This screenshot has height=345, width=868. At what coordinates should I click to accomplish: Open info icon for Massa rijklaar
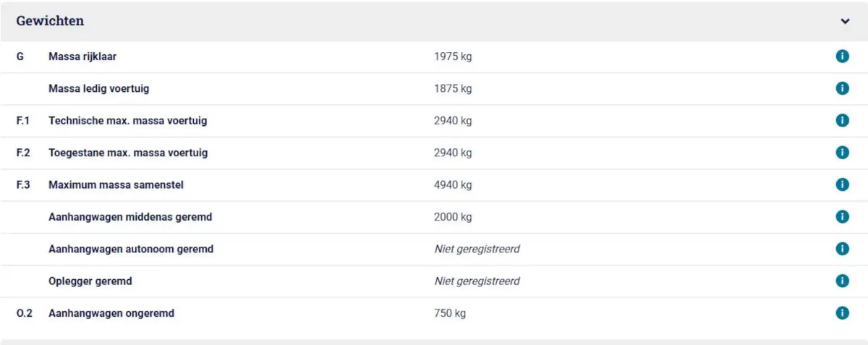(x=842, y=56)
